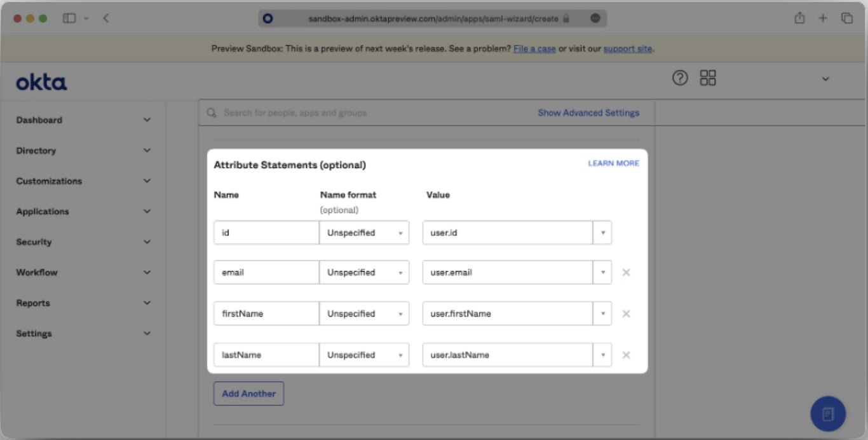The width and height of the screenshot is (868, 440).
Task: Click the tab overview icon
Action: pyautogui.click(x=846, y=18)
